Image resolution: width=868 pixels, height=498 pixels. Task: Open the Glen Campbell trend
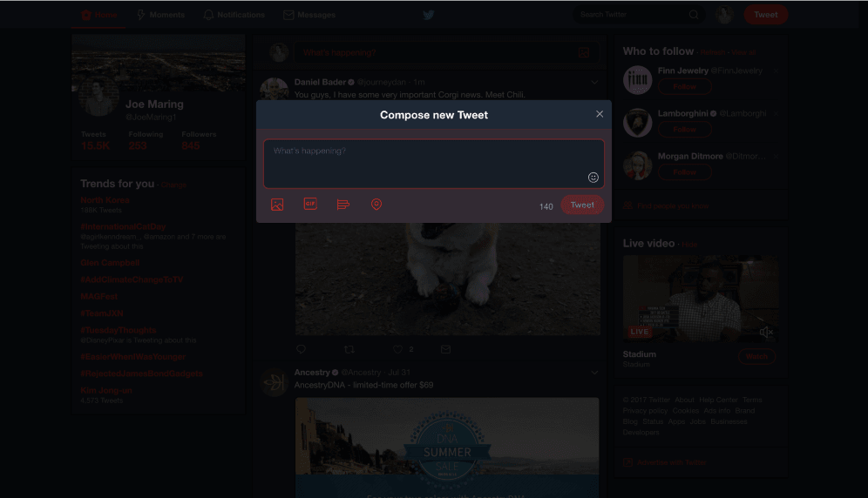click(110, 263)
